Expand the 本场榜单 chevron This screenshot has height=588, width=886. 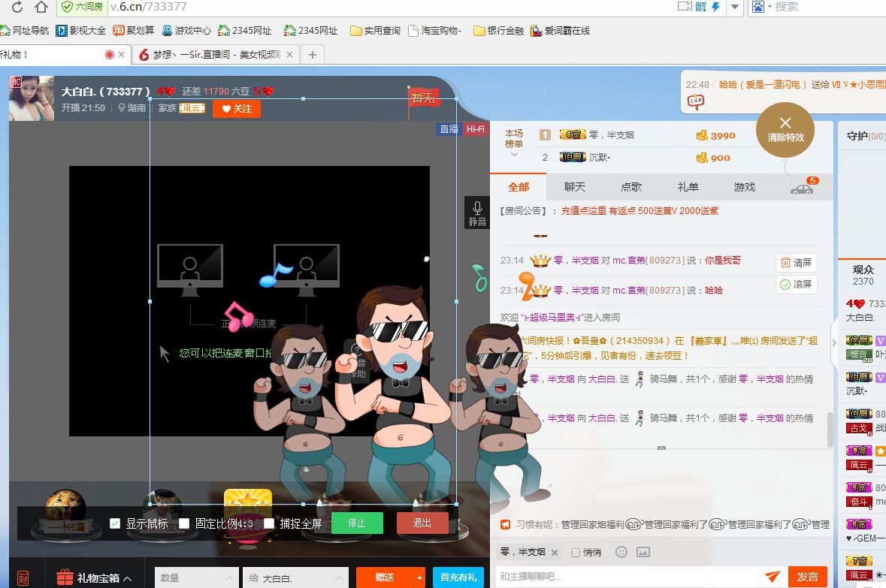[x=514, y=154]
